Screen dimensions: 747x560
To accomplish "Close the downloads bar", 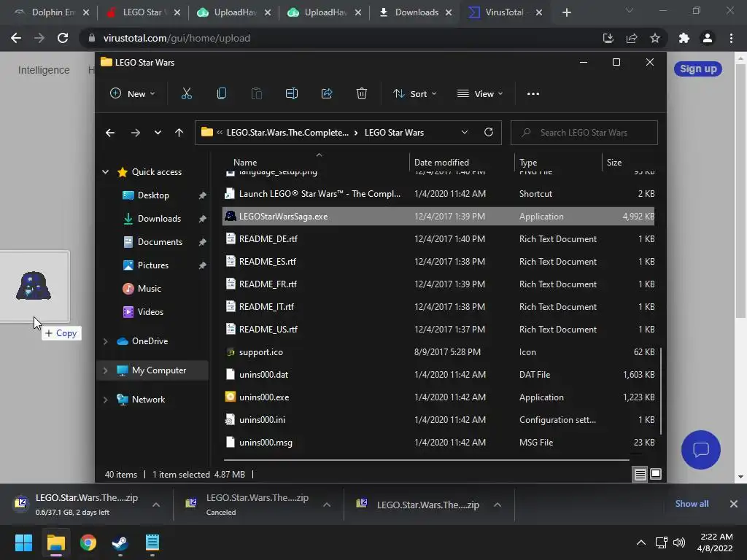I will click(x=734, y=504).
